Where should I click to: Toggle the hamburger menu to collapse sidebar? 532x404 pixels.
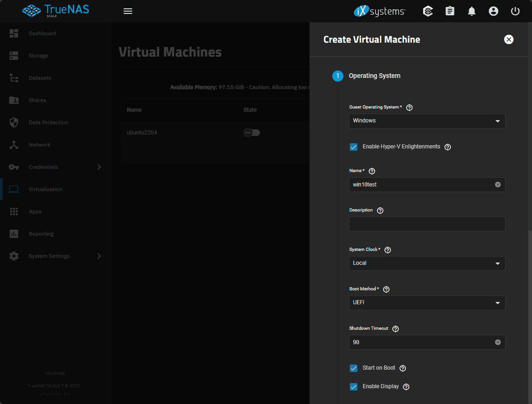point(128,11)
